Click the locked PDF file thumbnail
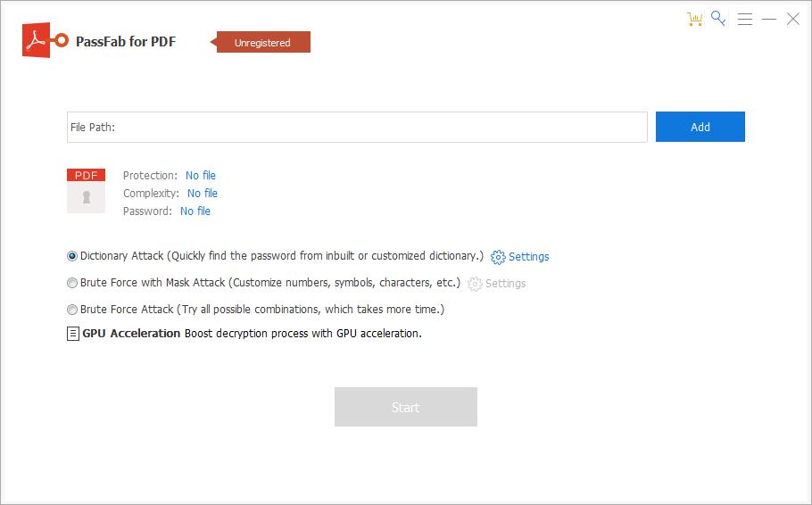This screenshot has width=812, height=505. pyautogui.click(x=86, y=190)
